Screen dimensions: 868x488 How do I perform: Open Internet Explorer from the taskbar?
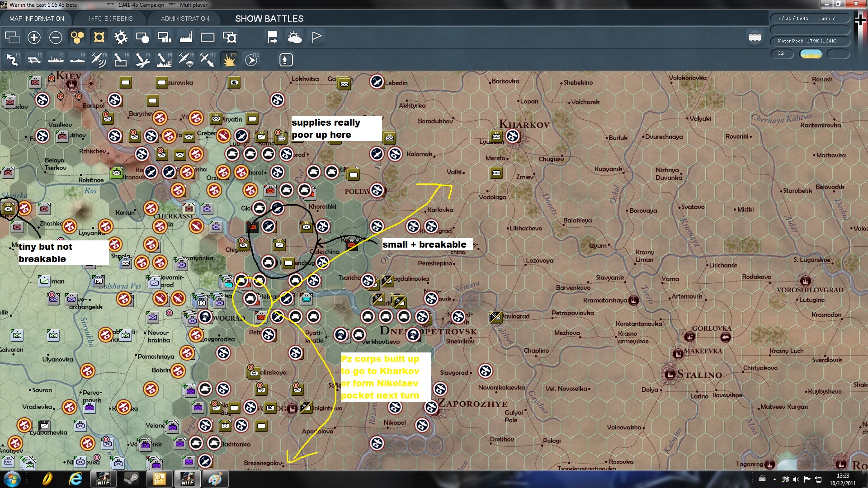click(75, 479)
